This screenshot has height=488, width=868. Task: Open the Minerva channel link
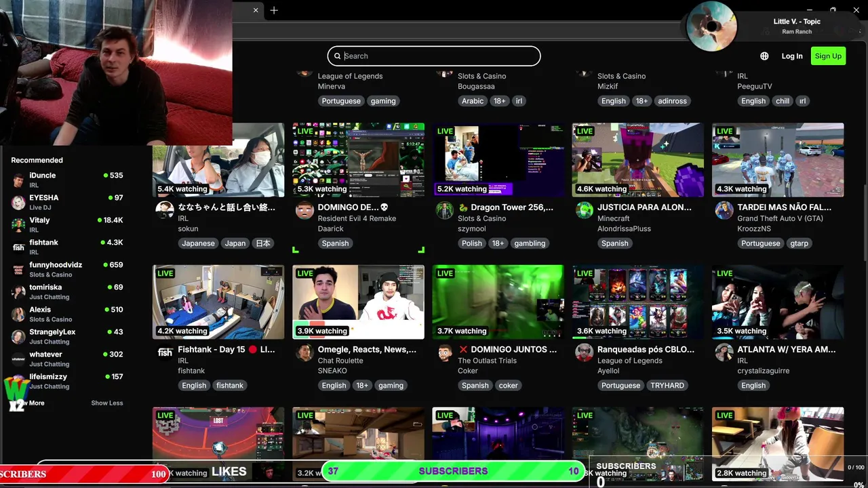[332, 86]
